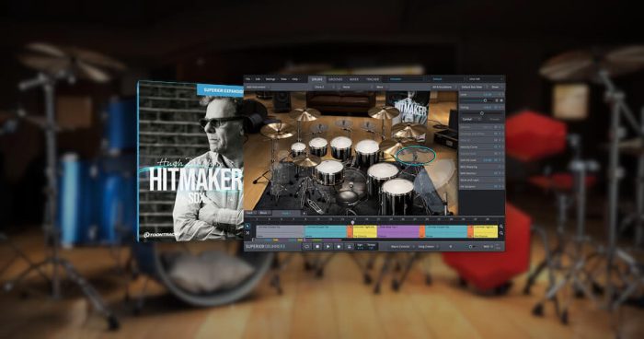Open the Edit menu
This screenshot has height=339, width=644.
tap(258, 79)
